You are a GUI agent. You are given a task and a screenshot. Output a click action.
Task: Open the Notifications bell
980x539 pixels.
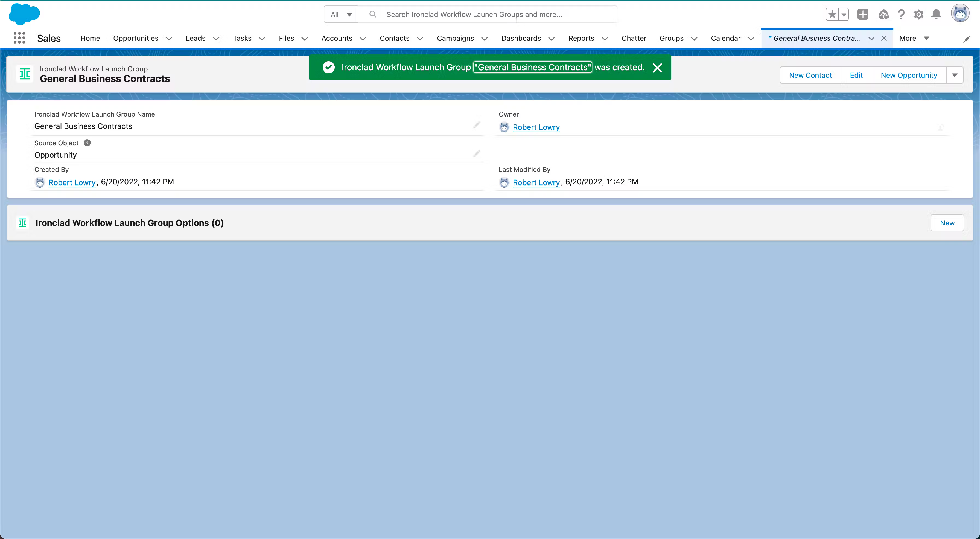936,15
